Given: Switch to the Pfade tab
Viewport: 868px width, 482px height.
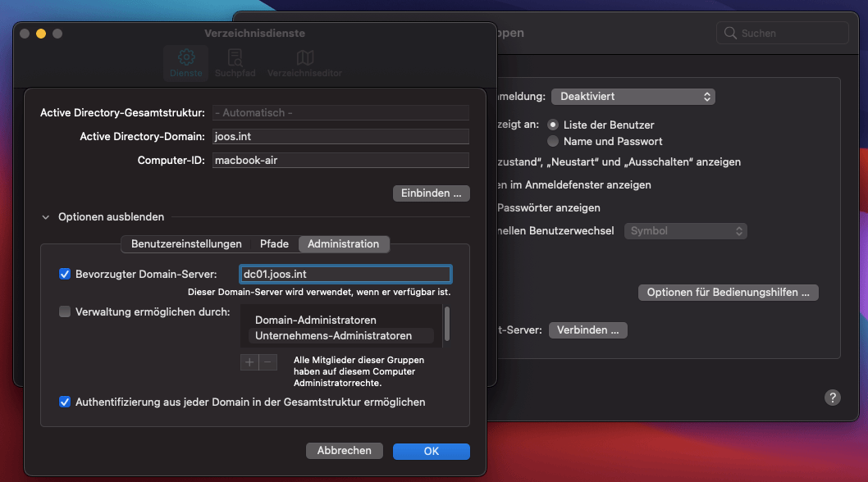Looking at the screenshot, I should coord(274,243).
